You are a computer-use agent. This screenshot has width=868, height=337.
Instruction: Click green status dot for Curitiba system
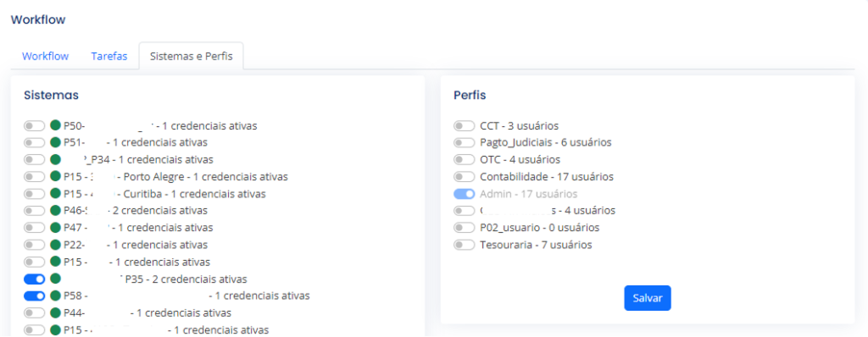[x=55, y=194]
